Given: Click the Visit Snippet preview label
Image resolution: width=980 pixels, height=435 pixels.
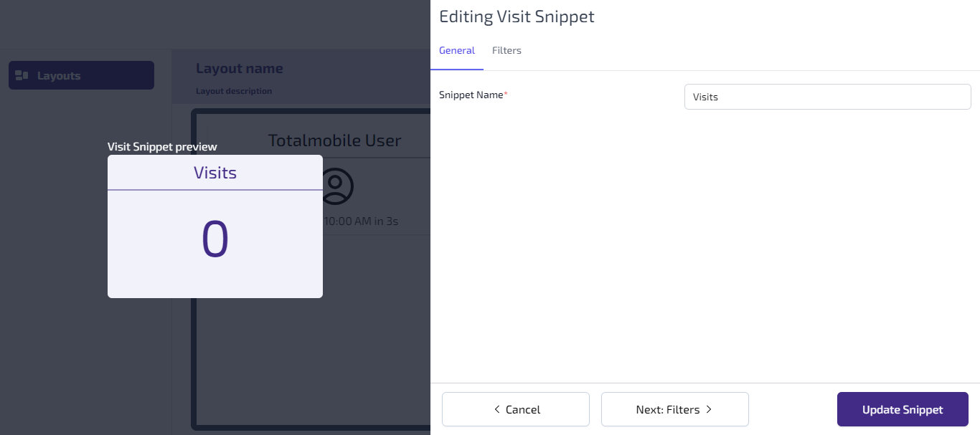Looking at the screenshot, I should click(162, 147).
